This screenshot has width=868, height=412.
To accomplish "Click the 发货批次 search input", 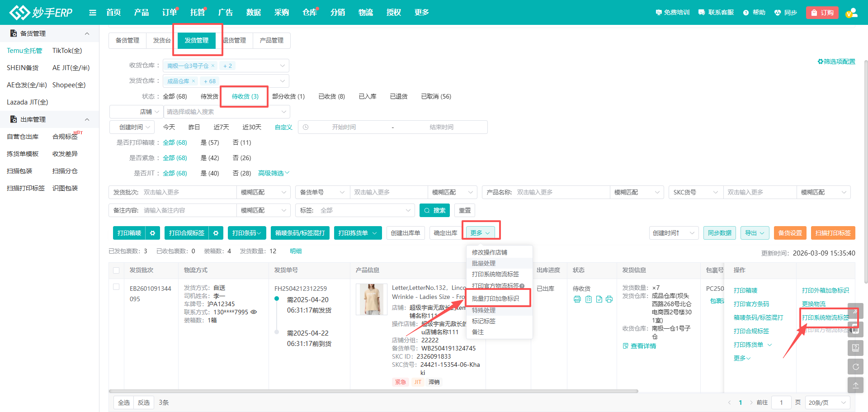I will click(189, 192).
